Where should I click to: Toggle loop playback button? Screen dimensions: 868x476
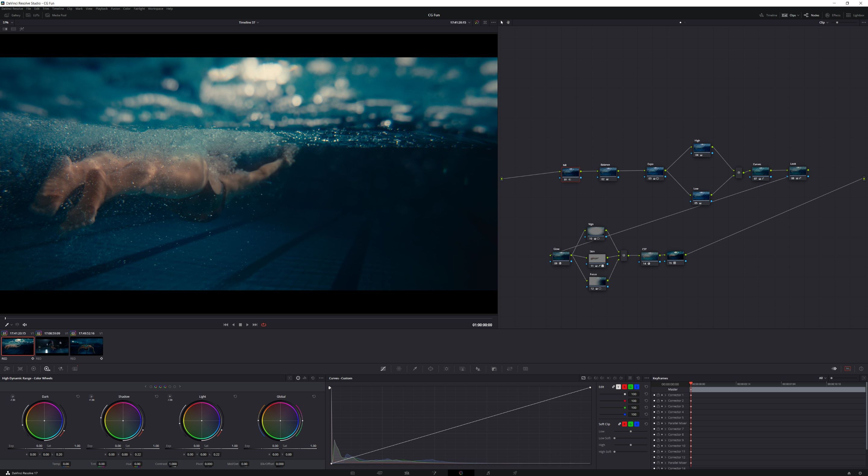coord(263,325)
